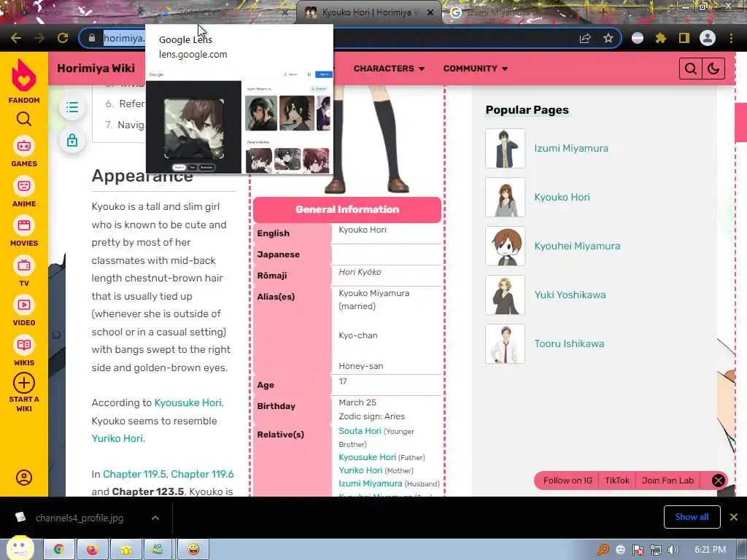
Task: Expand the Community dropdown menu
Action: click(x=476, y=69)
